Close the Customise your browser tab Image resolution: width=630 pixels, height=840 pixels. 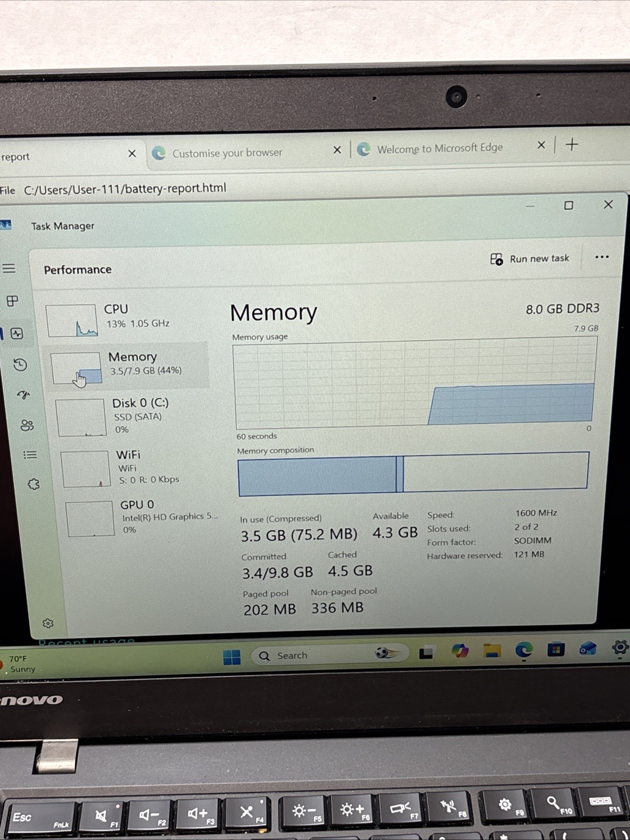[x=337, y=150]
